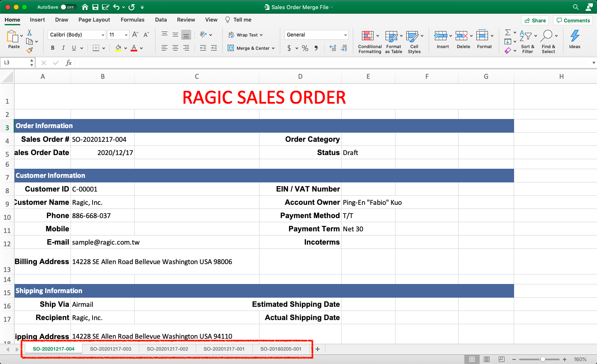Click the zoom slider handle
The height and width of the screenshot is (364, 597).
[543, 359]
